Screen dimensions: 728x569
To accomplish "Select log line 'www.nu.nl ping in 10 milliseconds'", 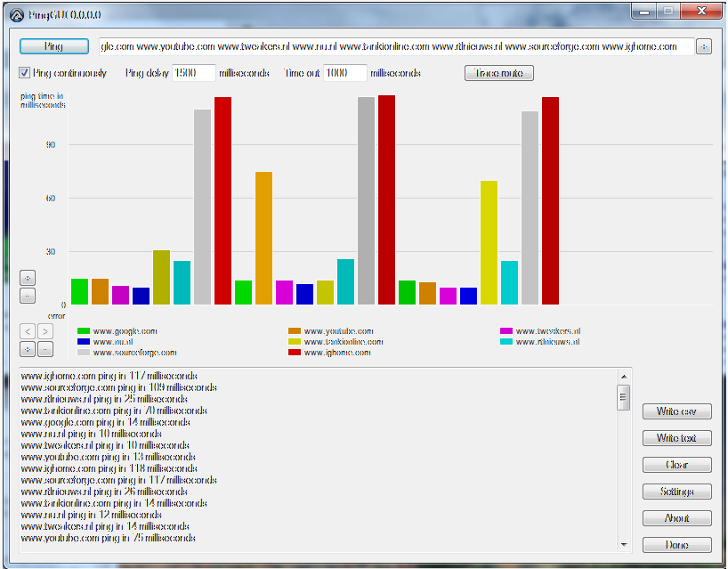I will (x=92, y=434).
